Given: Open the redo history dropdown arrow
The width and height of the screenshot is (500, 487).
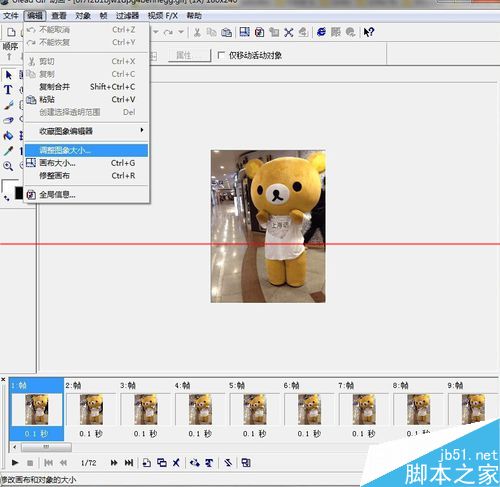Looking at the screenshot, I should coord(181,32).
